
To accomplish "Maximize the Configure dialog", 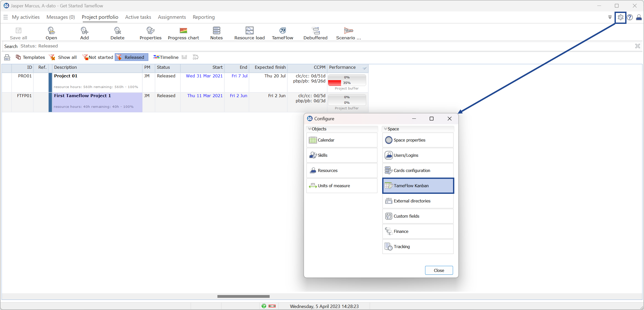I will [431, 119].
